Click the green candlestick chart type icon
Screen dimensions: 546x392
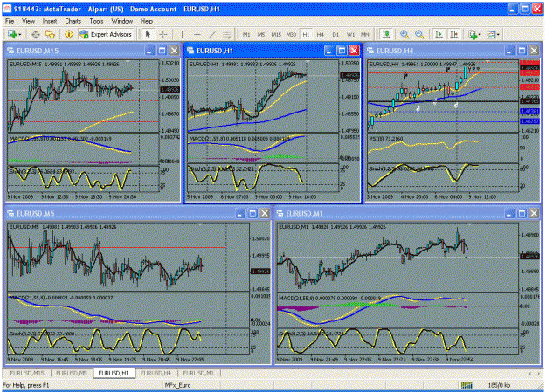click(386, 34)
